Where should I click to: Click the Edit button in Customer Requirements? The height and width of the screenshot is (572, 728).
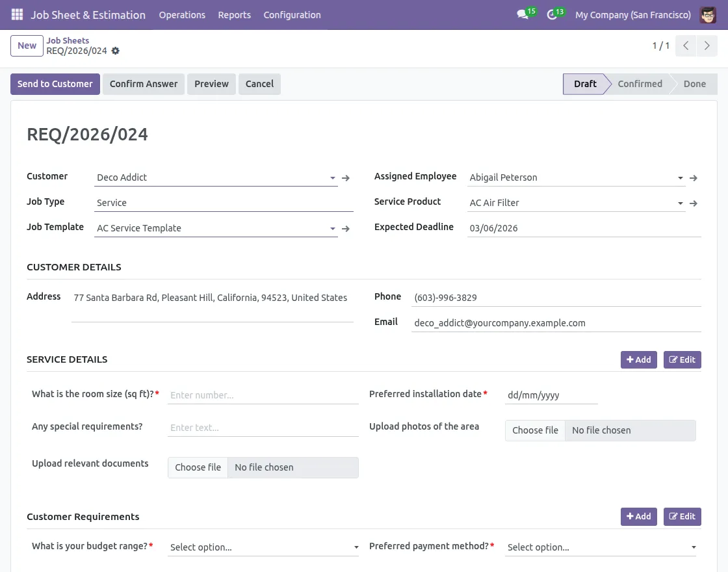pos(682,516)
